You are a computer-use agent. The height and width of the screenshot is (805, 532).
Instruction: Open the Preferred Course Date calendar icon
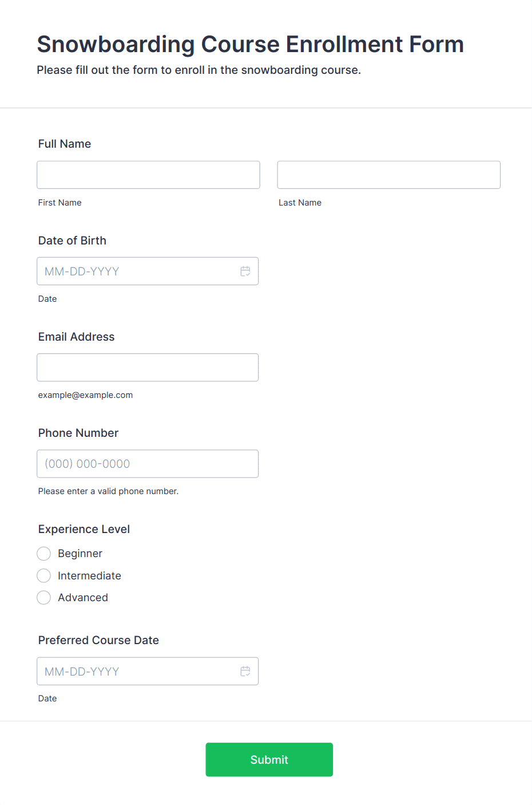coord(245,671)
